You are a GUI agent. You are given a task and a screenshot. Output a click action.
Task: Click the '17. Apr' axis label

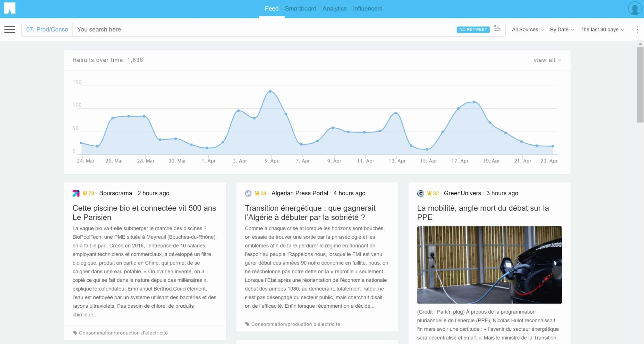(460, 161)
